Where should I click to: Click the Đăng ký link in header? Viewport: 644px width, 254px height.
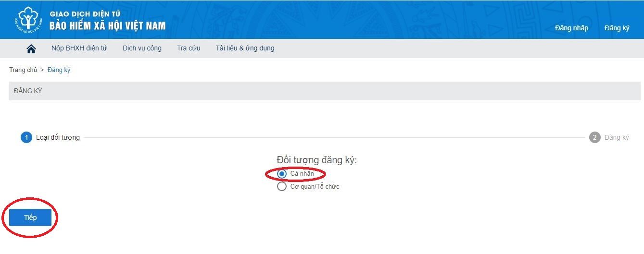pyautogui.click(x=617, y=28)
